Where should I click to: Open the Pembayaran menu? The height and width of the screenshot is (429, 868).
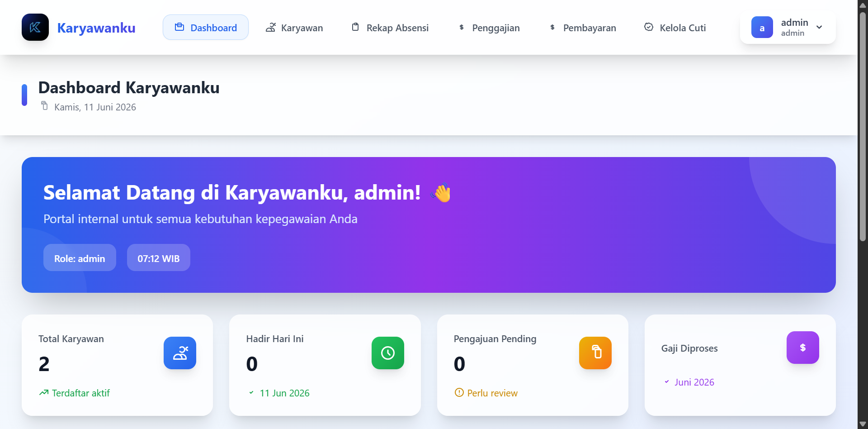coord(583,28)
